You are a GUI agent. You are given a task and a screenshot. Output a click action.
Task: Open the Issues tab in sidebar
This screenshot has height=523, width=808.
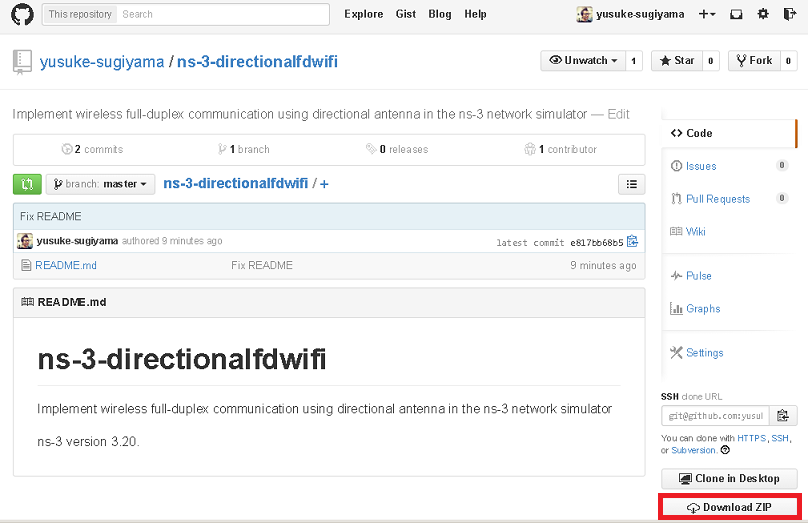click(701, 166)
